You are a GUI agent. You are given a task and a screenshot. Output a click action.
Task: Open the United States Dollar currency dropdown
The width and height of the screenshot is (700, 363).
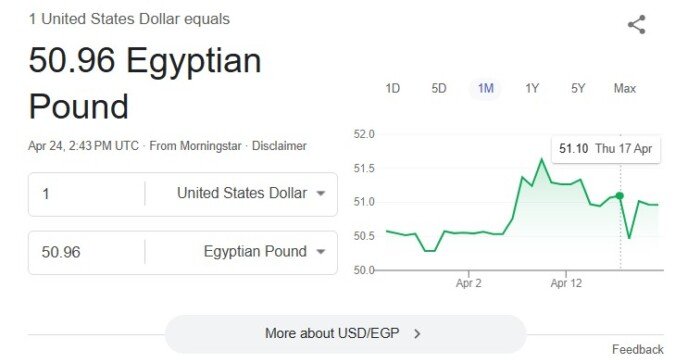(251, 193)
